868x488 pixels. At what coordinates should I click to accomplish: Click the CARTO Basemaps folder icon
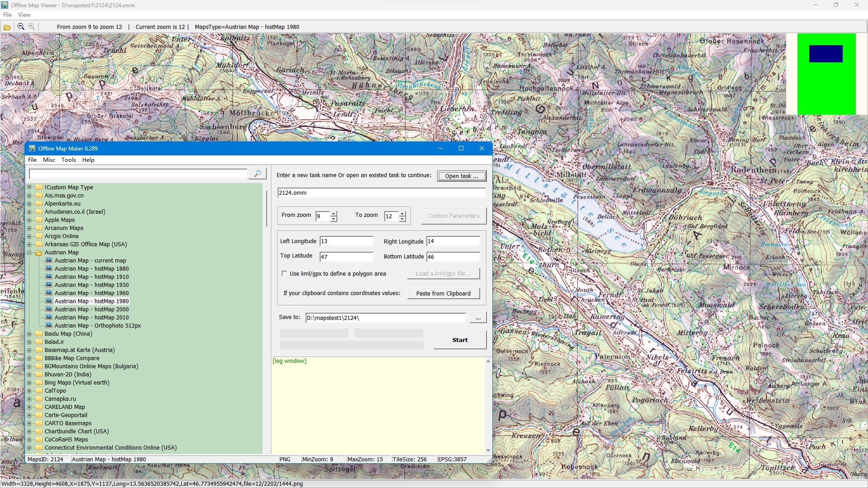coord(39,423)
